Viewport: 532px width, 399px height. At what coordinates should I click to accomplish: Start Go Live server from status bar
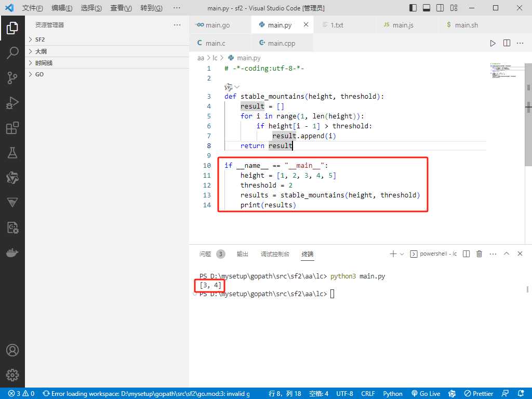tap(425, 394)
